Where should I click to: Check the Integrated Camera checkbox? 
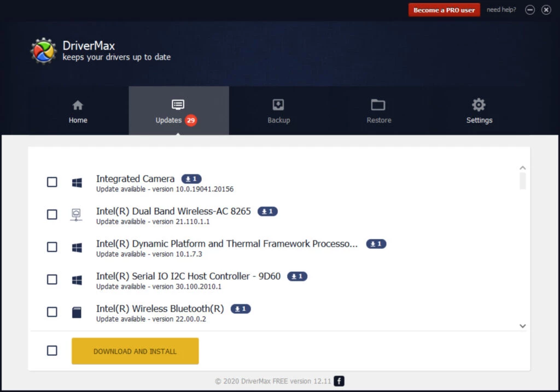click(x=52, y=182)
